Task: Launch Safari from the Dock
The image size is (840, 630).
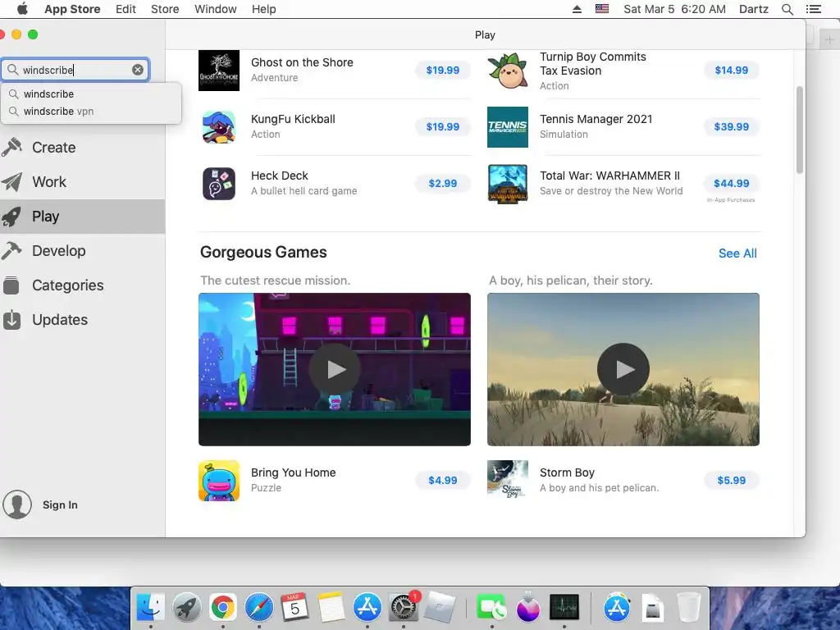Action: [x=258, y=608]
